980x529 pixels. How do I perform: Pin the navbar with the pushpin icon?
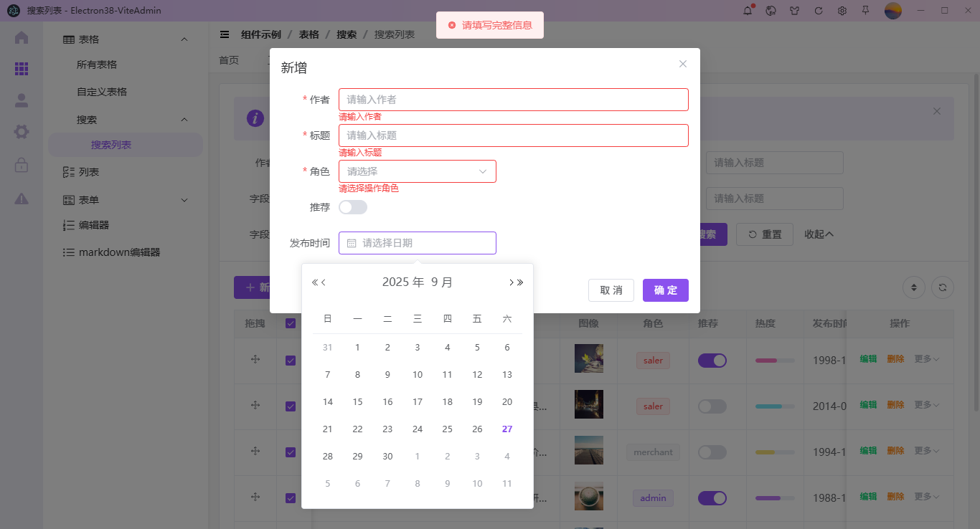click(865, 11)
